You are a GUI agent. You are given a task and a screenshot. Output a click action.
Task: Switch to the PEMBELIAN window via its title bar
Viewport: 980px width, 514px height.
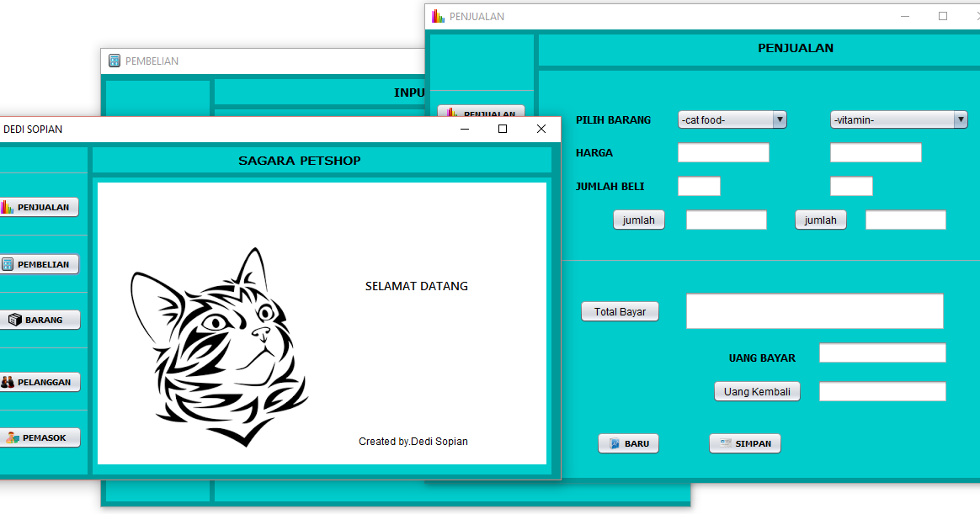278,61
